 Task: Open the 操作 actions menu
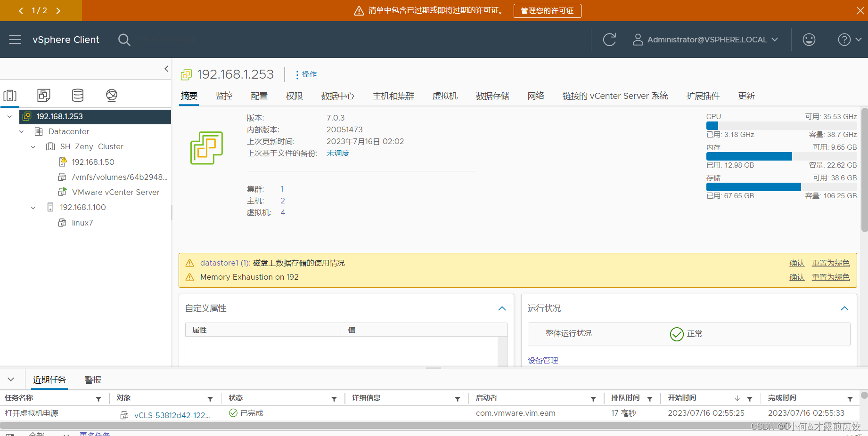pyautogui.click(x=306, y=74)
